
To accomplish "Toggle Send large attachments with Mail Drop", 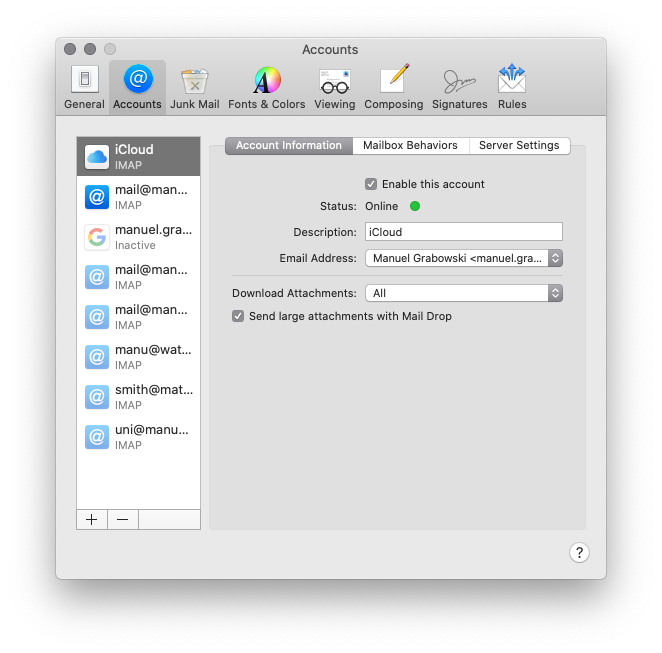I will pos(238,316).
